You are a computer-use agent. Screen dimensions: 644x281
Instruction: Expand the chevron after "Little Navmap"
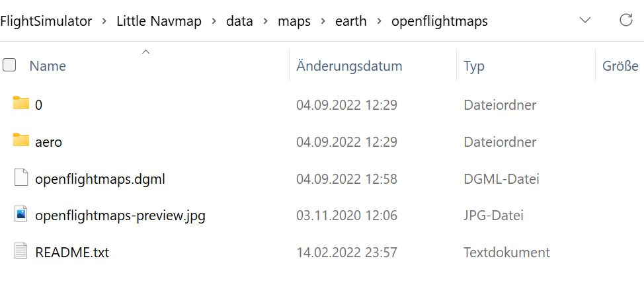[214, 21]
